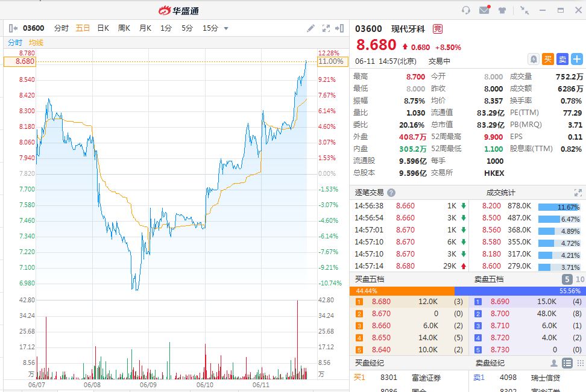The height and width of the screenshot is (392, 586).
Task: Click the blue 卖 sell button
Action: 562,59
